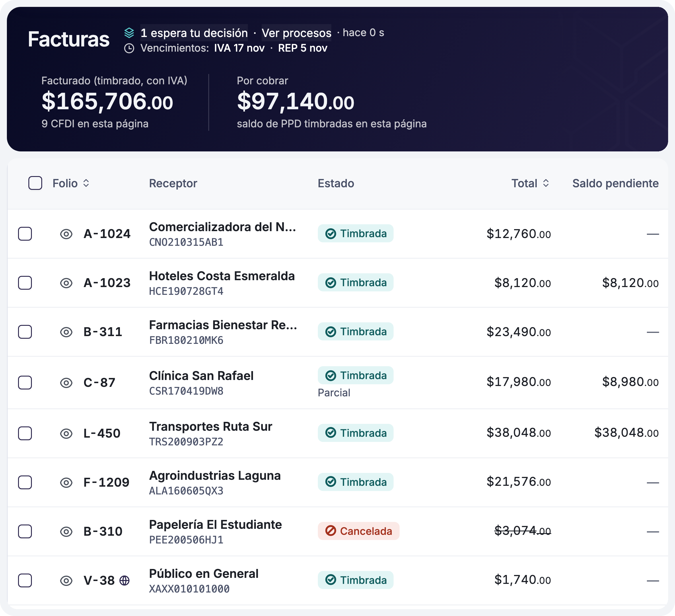Select the checkbox for L-450
The height and width of the screenshot is (616, 675).
[x=25, y=433]
